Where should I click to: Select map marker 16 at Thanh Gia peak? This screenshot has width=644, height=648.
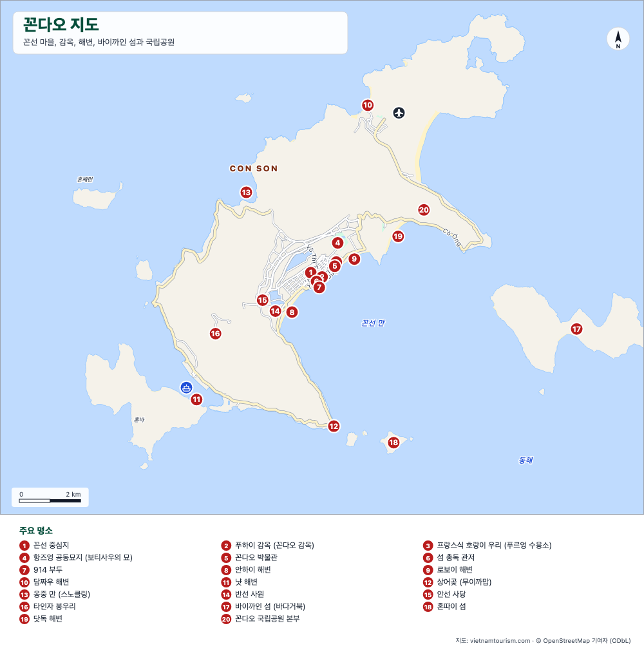coord(215,334)
